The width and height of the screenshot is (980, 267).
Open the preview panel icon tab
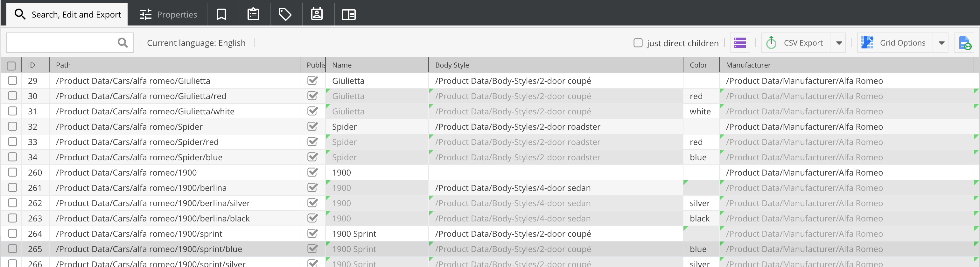(348, 14)
